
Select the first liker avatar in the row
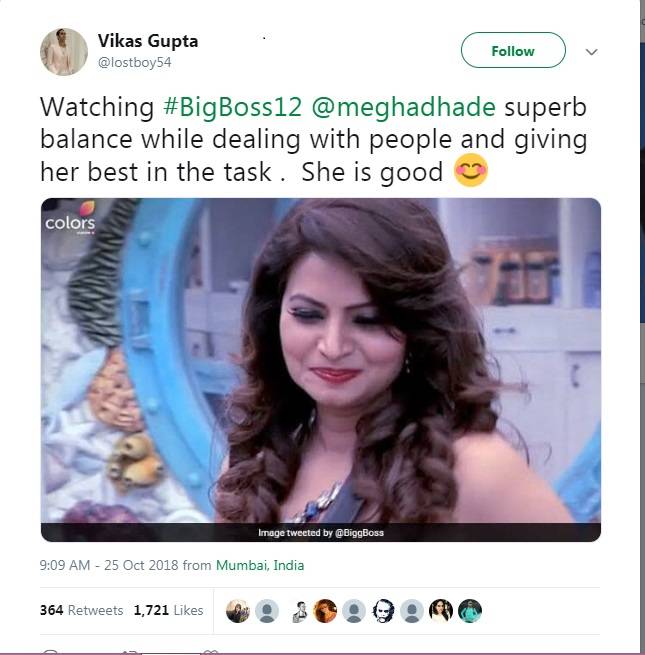coord(238,610)
